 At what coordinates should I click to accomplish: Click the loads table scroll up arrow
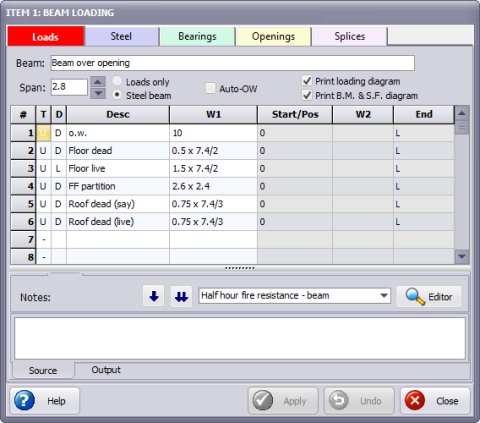(x=462, y=114)
